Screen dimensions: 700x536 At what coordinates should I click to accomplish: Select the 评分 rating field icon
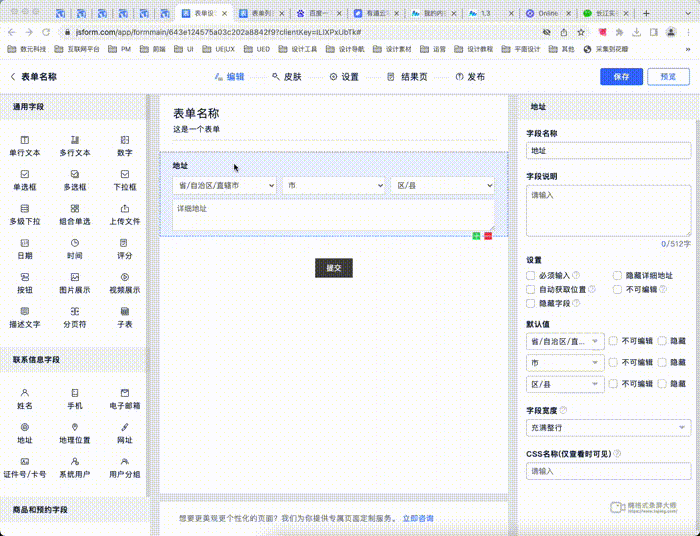tap(124, 248)
